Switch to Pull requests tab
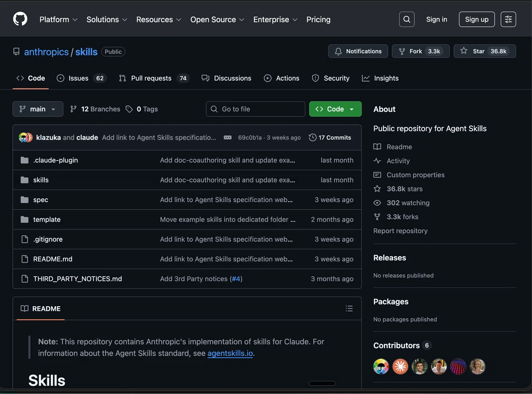This screenshot has height=394, width=532. (154, 78)
